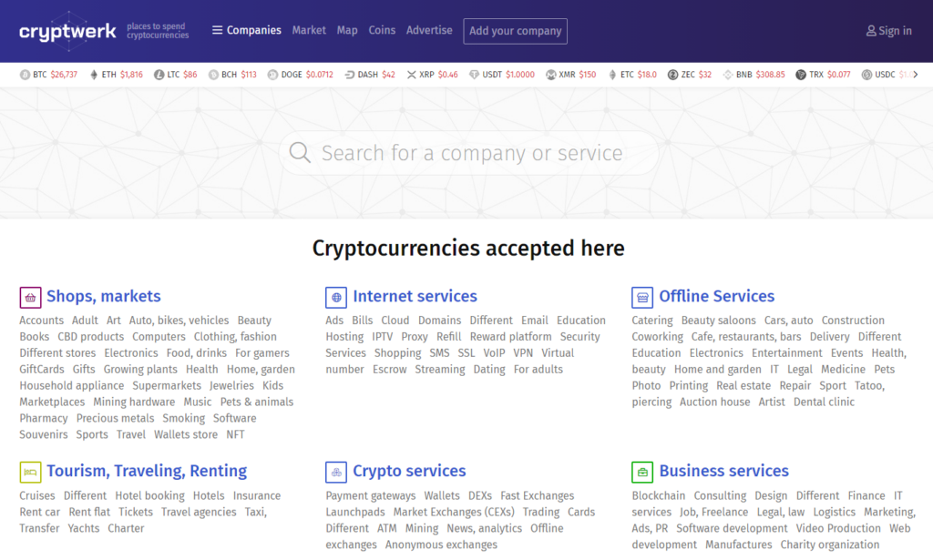Viewport: 933px width, 560px height.
Task: Open the VPN subcategory link
Action: click(x=523, y=353)
